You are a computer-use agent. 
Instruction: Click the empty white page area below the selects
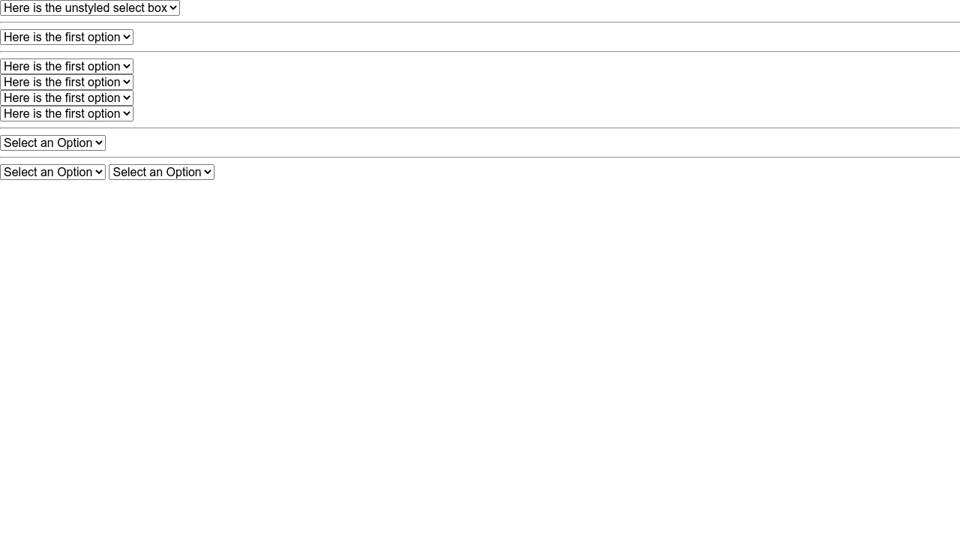tap(480, 361)
